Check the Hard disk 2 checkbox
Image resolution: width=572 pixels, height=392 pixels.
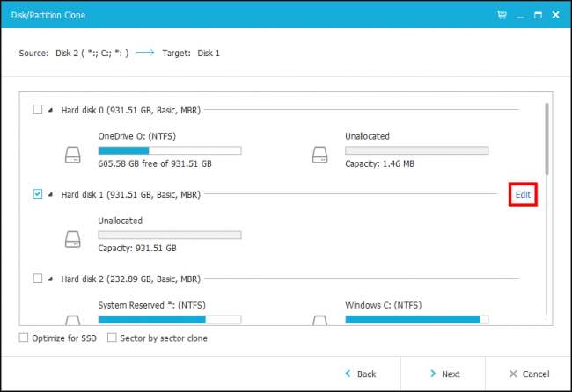tap(37, 279)
